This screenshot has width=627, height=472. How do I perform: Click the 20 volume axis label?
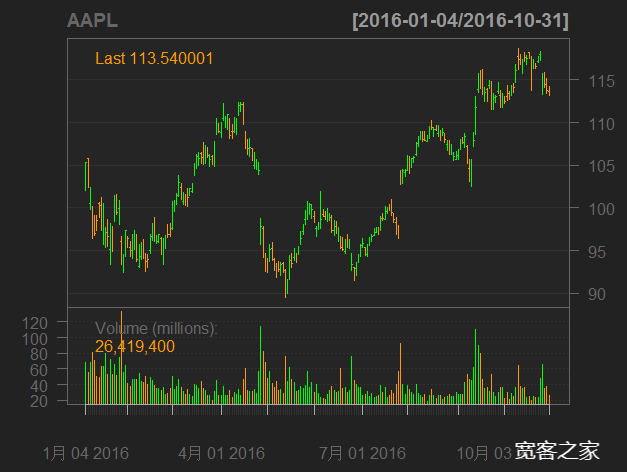click(x=39, y=401)
